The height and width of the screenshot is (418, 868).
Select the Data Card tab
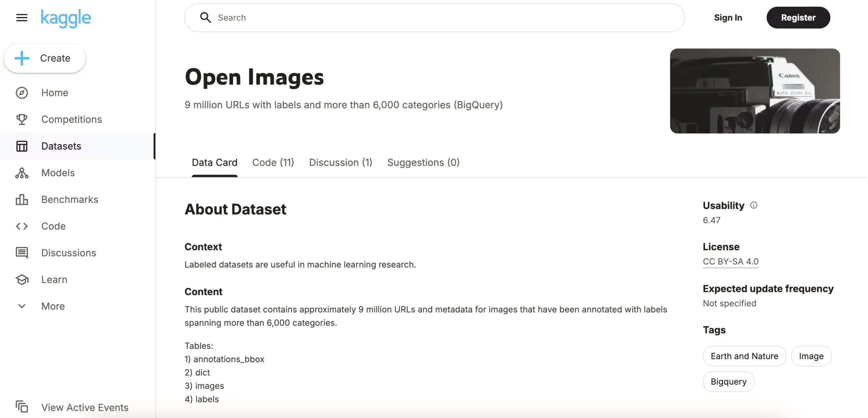(214, 163)
